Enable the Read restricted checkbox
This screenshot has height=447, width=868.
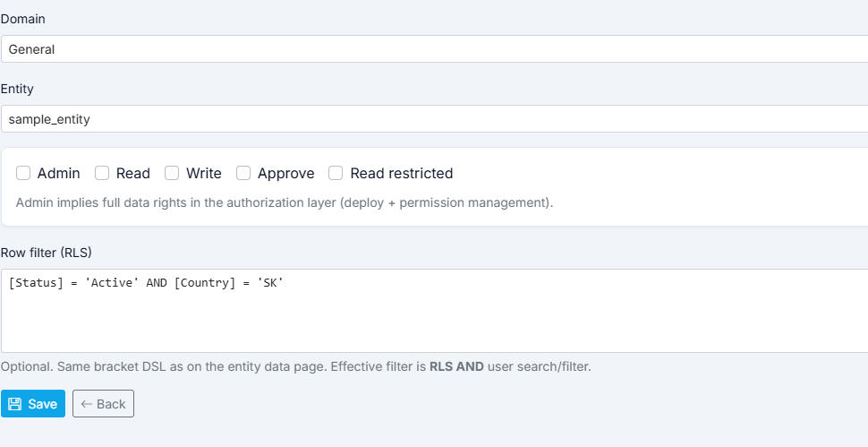(336, 174)
